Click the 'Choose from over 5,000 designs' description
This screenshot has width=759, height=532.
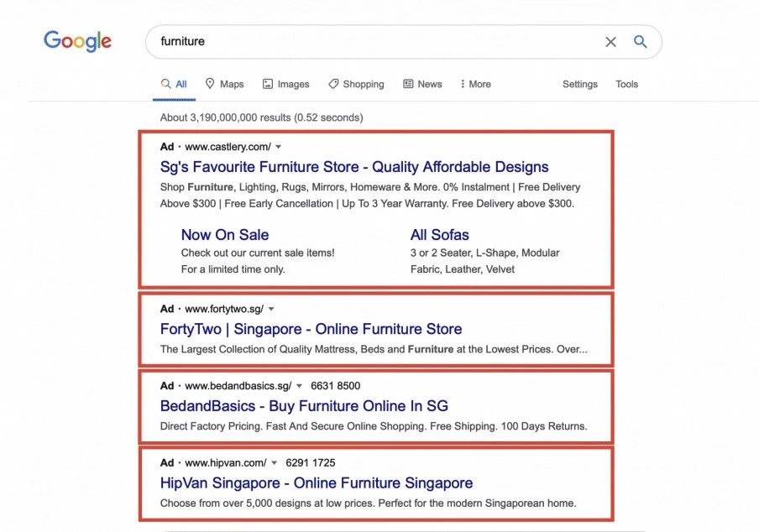(369, 503)
